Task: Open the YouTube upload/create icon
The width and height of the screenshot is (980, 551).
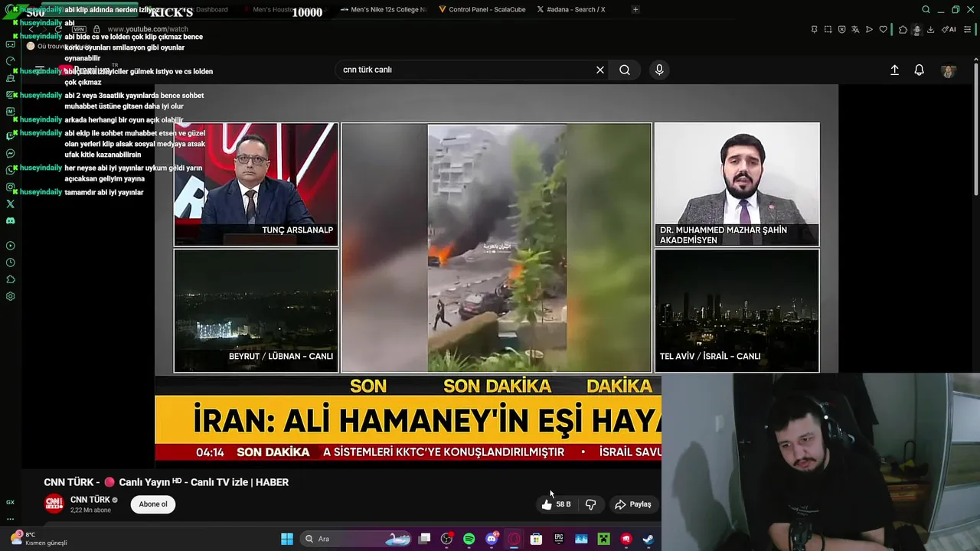Action: (x=894, y=70)
